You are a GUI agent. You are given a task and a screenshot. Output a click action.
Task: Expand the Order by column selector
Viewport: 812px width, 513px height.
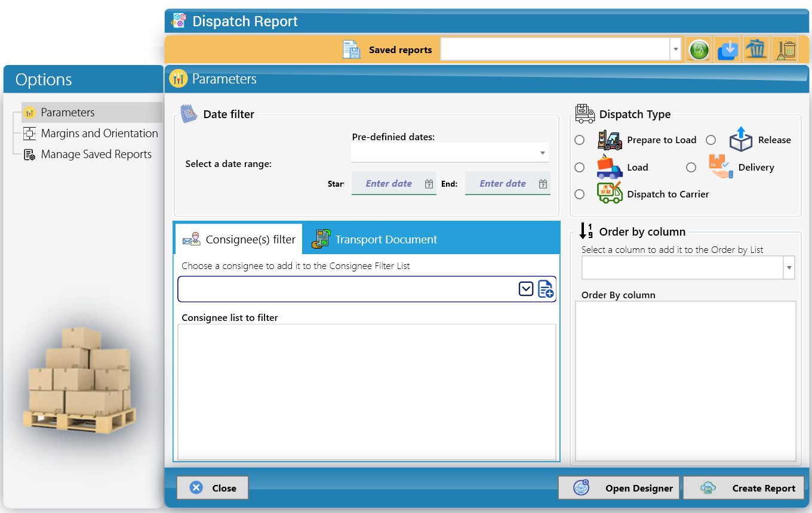pos(789,268)
